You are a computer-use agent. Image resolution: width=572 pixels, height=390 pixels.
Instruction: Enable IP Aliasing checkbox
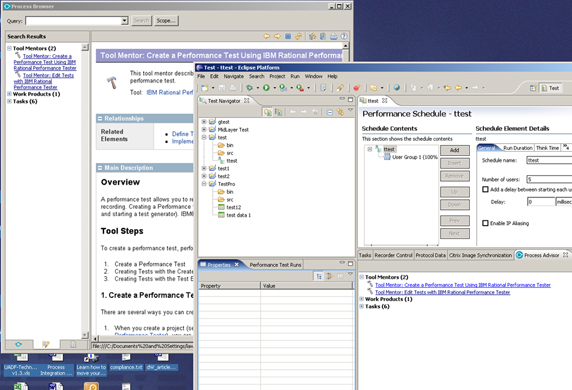click(x=486, y=223)
